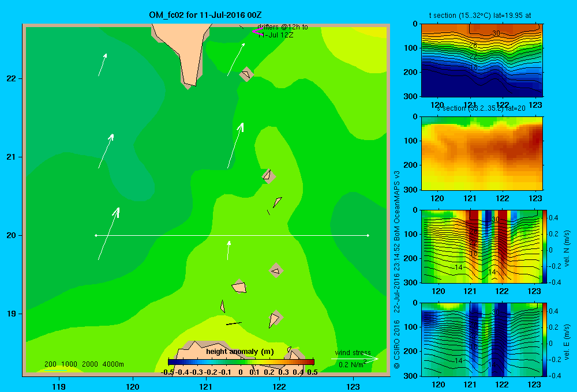Click the vertical CSIRO BoM OceanMAPS copyright text
577x392 pixels.
[397, 270]
